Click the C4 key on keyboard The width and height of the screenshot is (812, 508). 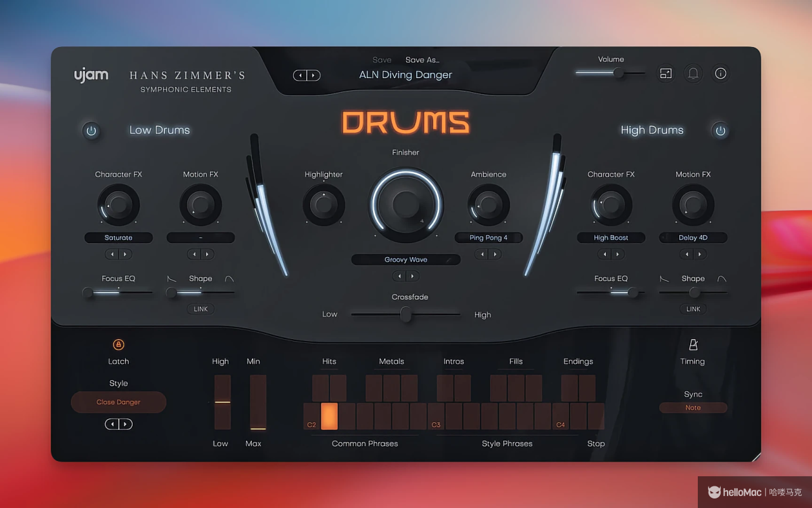(560, 417)
